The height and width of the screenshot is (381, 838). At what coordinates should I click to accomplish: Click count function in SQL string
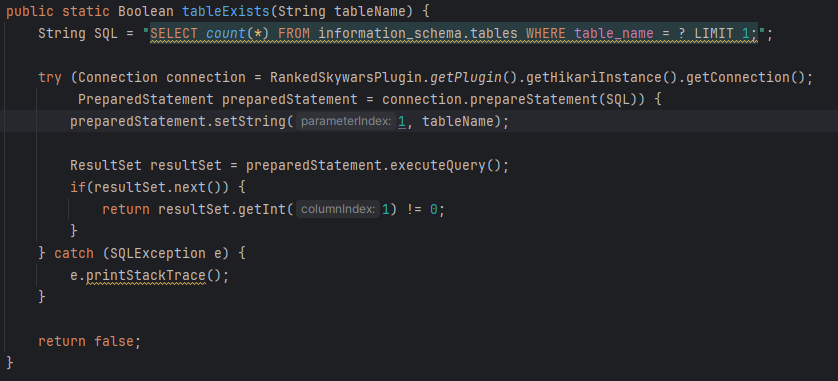[226, 34]
